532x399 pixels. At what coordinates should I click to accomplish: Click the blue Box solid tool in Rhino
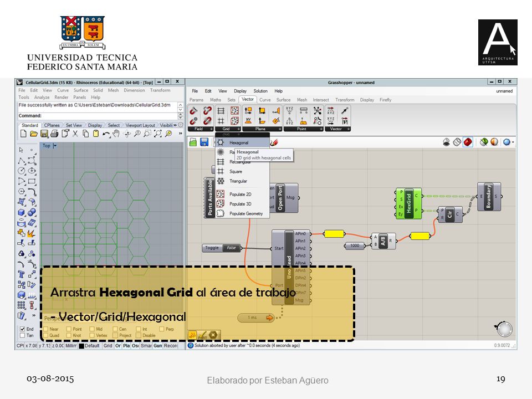[x=22, y=212]
